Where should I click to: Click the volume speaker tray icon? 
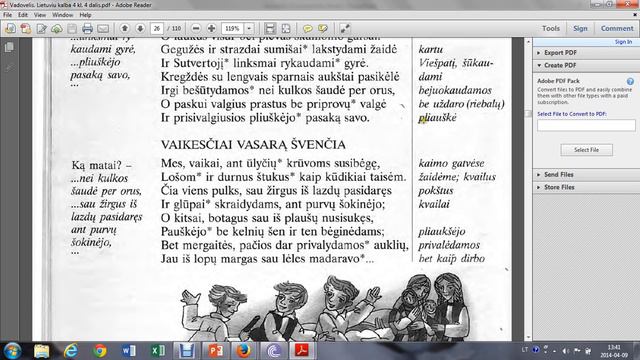tap(566, 351)
